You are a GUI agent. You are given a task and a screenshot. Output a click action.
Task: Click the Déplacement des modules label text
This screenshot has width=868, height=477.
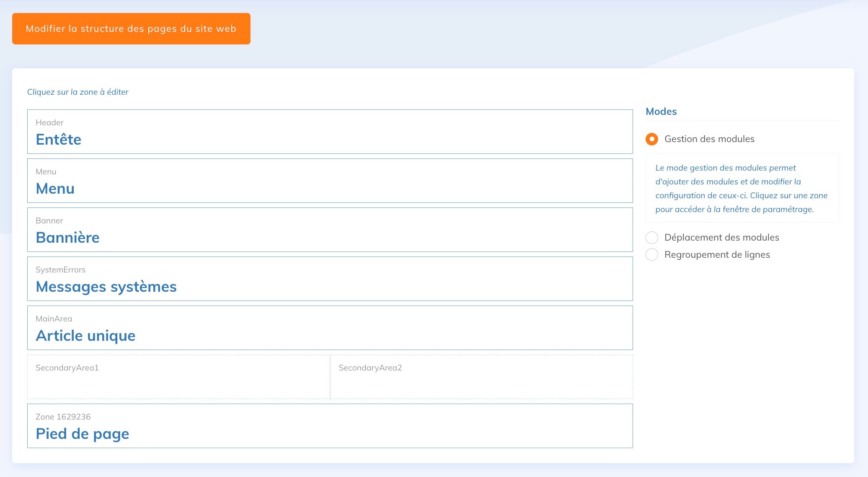pyautogui.click(x=721, y=238)
